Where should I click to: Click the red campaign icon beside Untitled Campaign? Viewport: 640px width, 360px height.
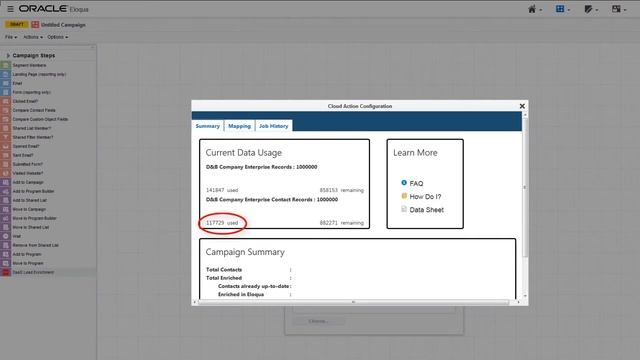(35, 24)
